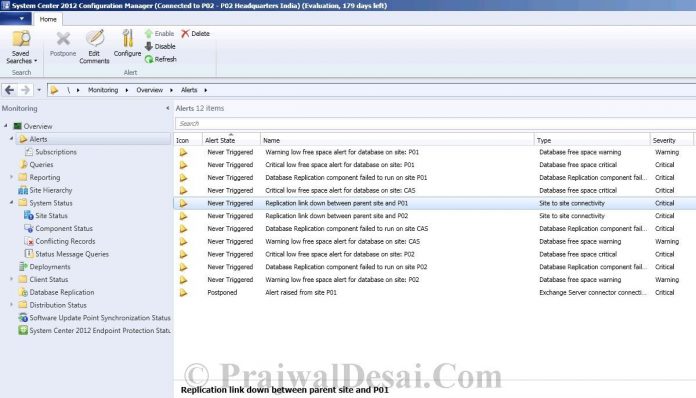Click icon of 'Replication link down' P01 row
Screen dimensions: 696x398
tap(183, 203)
